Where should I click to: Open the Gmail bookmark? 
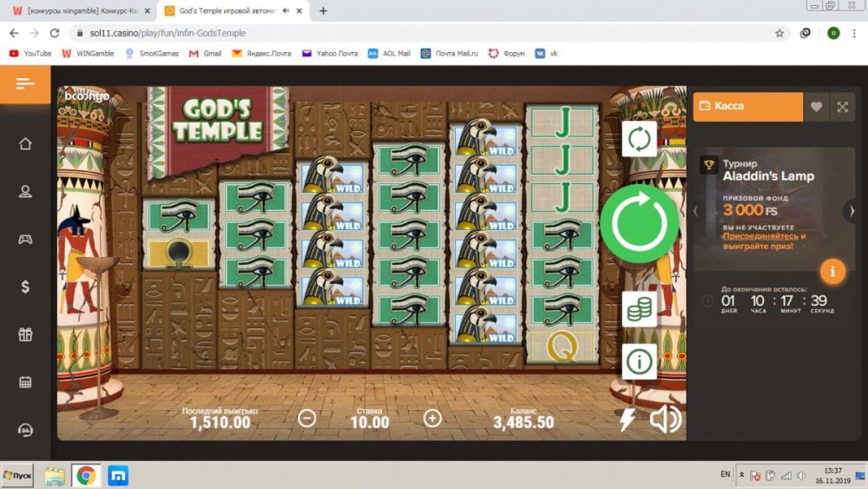[205, 53]
